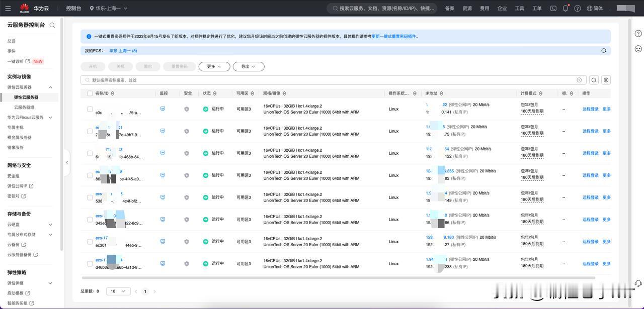Click the search icon beside 云服务器控制台
This screenshot has width=644, height=309.
[52, 25]
